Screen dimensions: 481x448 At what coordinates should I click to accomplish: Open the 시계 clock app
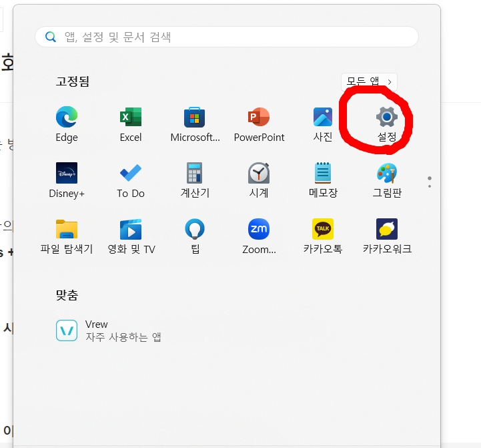(259, 180)
